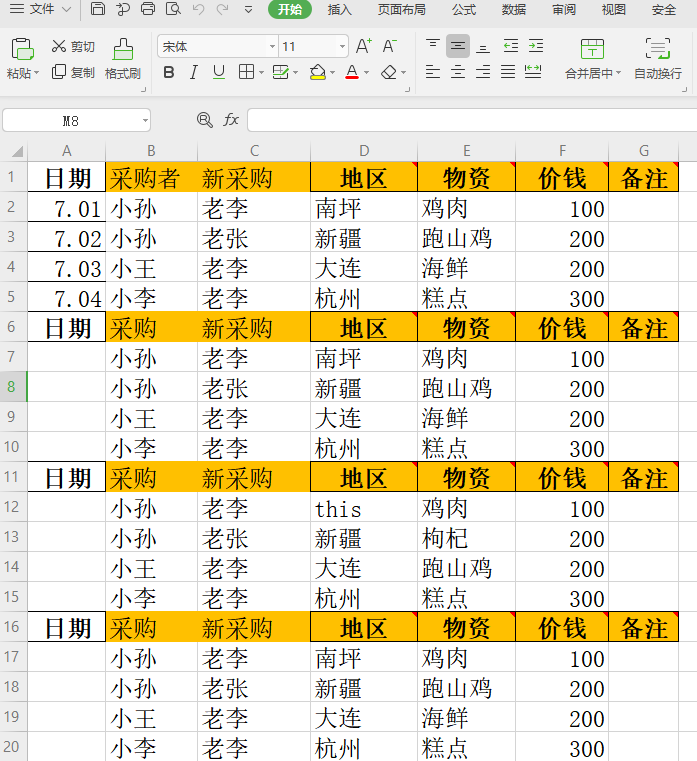Decrease font size with A- icon

coord(389,47)
